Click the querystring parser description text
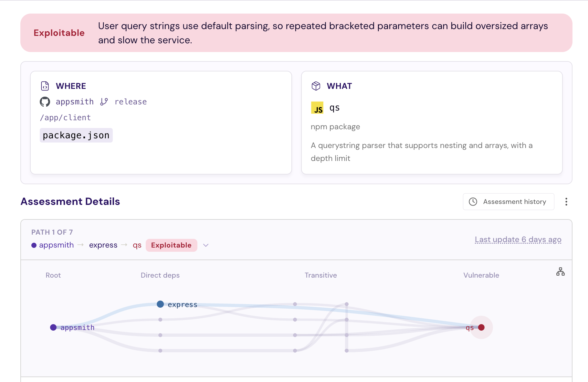Viewport: 588px width, 382px height. click(x=422, y=152)
